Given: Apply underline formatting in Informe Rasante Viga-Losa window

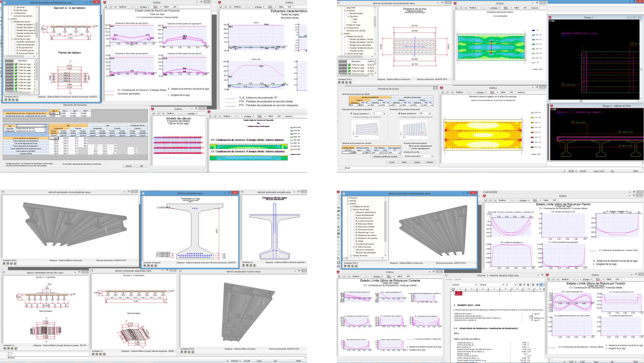Looking at the screenshot, I should (528, 285).
